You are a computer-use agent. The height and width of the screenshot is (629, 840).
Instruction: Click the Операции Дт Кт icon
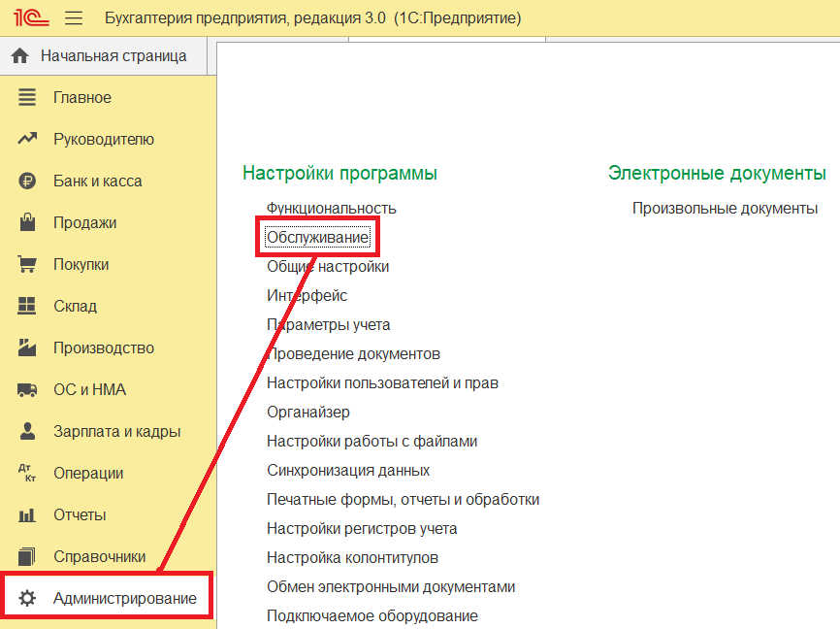27,473
